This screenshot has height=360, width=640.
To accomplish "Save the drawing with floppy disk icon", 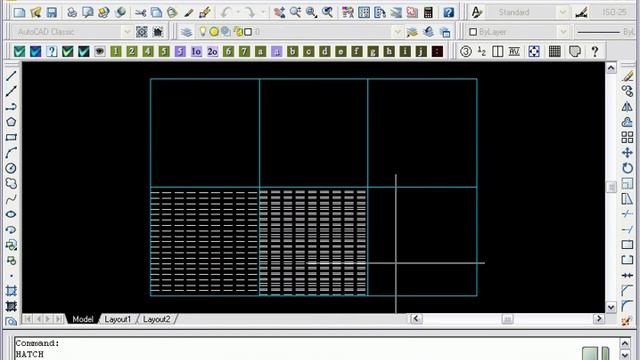I will 51,13.
